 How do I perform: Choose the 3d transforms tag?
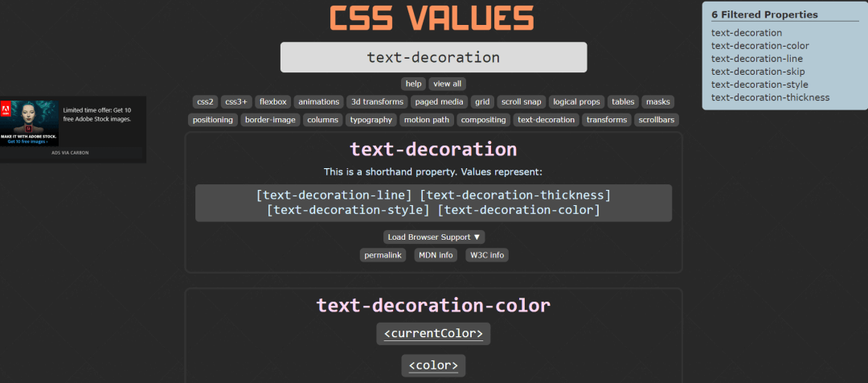(378, 101)
